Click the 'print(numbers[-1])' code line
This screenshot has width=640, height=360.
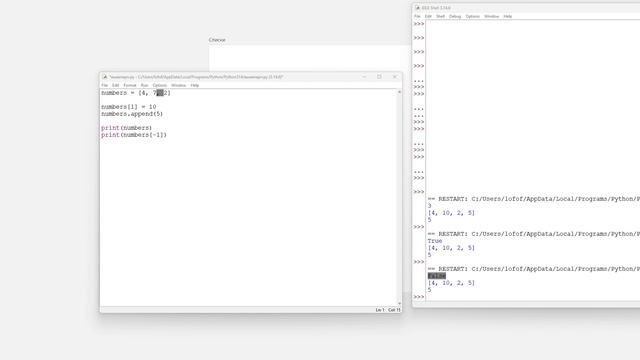pos(134,135)
